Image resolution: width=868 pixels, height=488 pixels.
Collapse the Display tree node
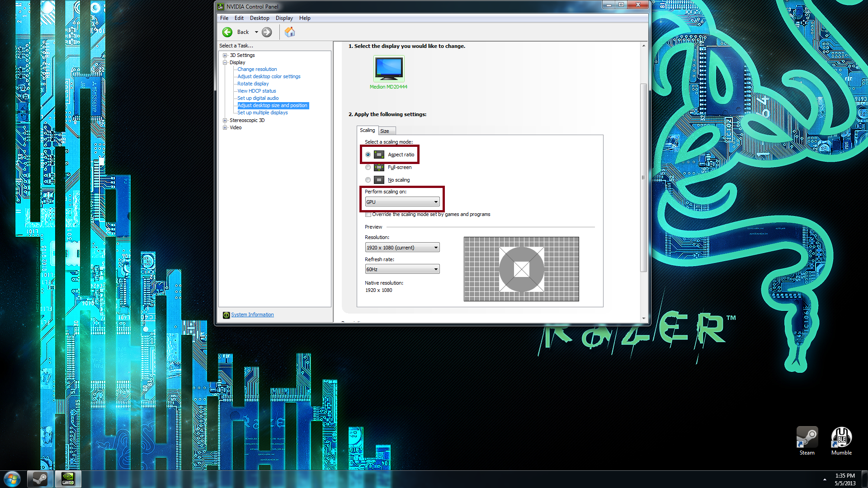pos(225,63)
